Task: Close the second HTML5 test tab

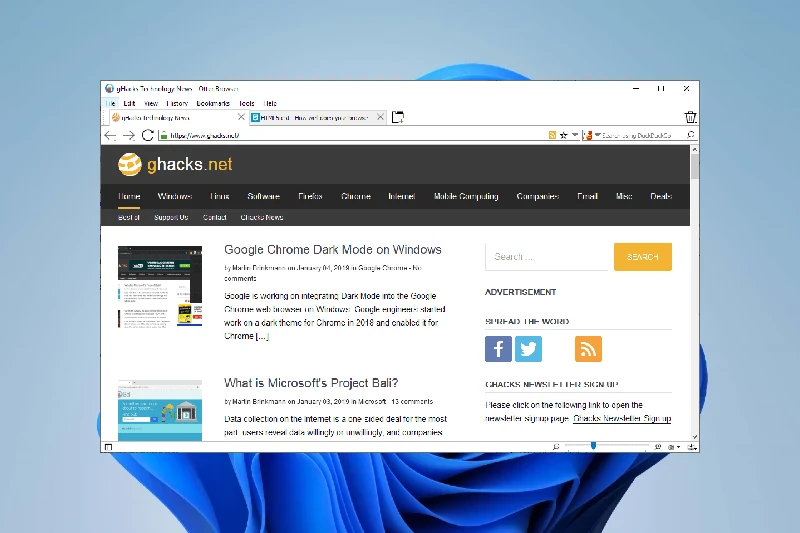Action: click(380, 117)
